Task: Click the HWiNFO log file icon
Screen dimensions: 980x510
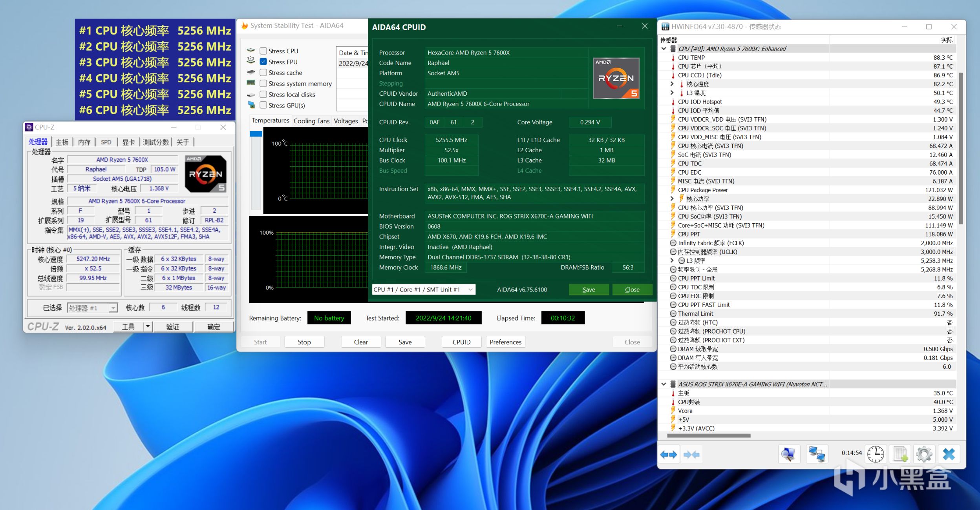Action: pyautogui.click(x=900, y=455)
